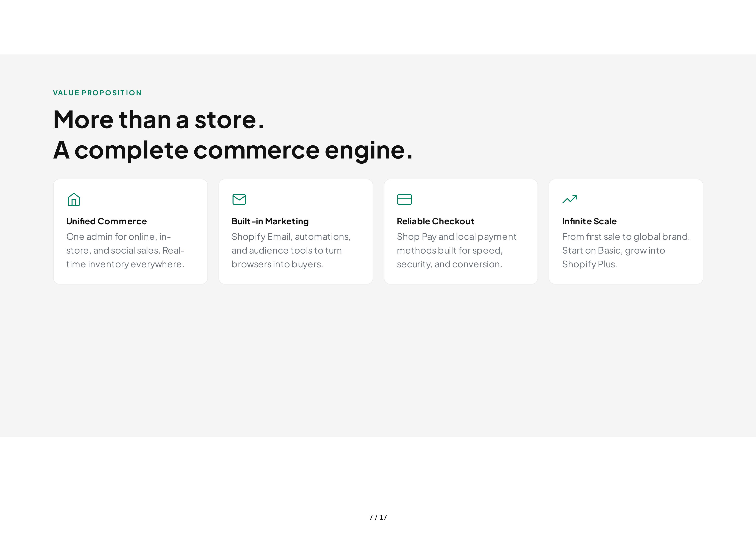This screenshot has width=756, height=534.
Task: Click the credit card icon in Reliable Checkout card
Action: pos(404,199)
